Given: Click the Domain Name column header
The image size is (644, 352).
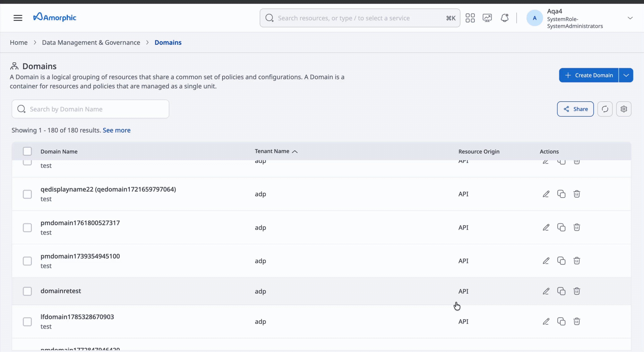Looking at the screenshot, I should click(x=59, y=152).
